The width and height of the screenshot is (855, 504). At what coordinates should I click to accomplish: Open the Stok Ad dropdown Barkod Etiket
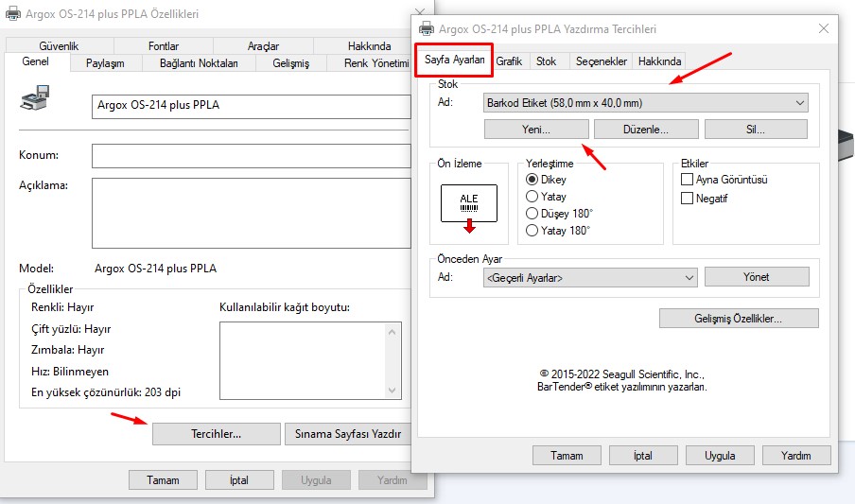pos(646,102)
